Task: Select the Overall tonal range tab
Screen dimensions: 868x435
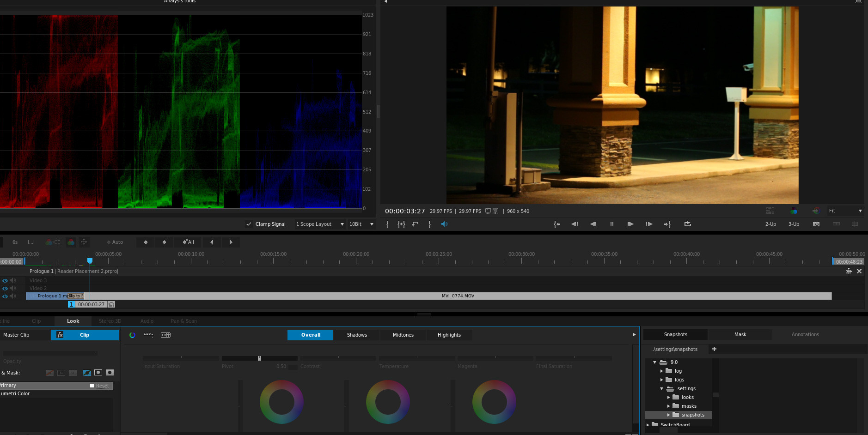Action: pos(311,335)
